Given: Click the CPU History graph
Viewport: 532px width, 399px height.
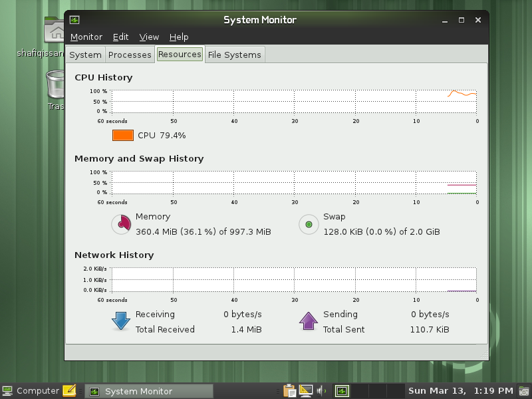Looking at the screenshot, I should [294, 102].
